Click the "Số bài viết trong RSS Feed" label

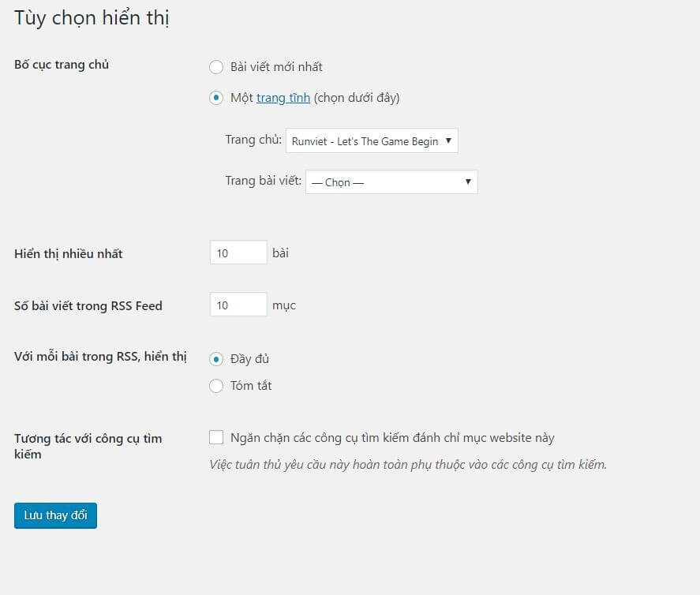tap(88, 306)
